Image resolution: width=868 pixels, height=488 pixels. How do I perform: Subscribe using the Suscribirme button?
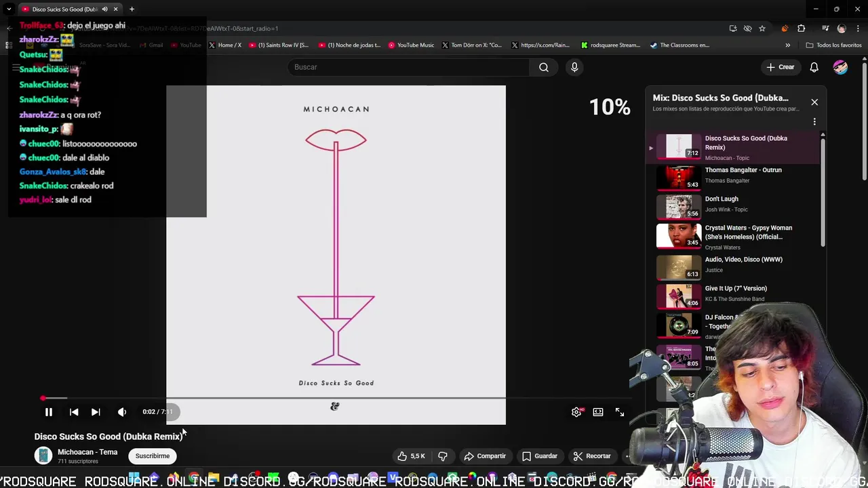point(153,456)
